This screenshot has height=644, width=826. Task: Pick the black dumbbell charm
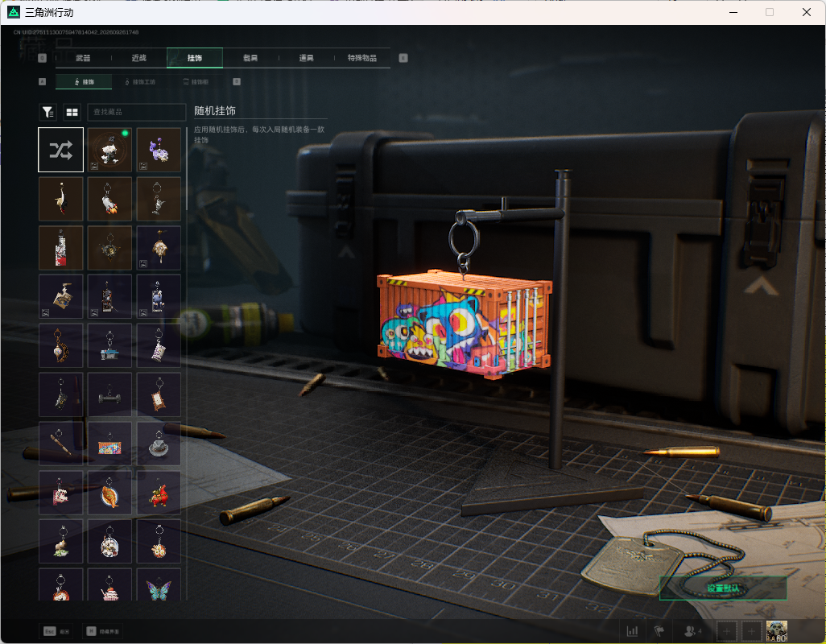pos(109,395)
